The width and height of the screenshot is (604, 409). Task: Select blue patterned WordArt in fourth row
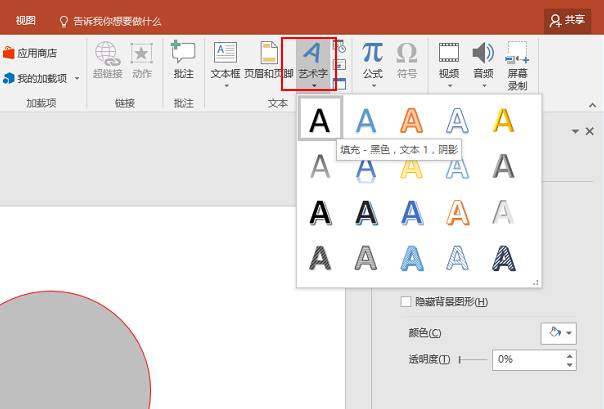tap(412, 258)
